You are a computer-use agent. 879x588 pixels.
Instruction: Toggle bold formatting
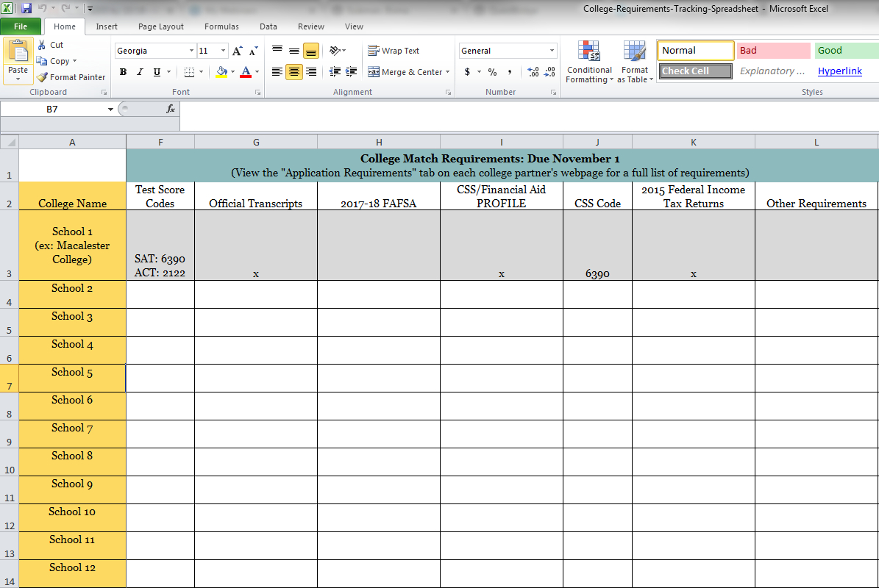[123, 72]
